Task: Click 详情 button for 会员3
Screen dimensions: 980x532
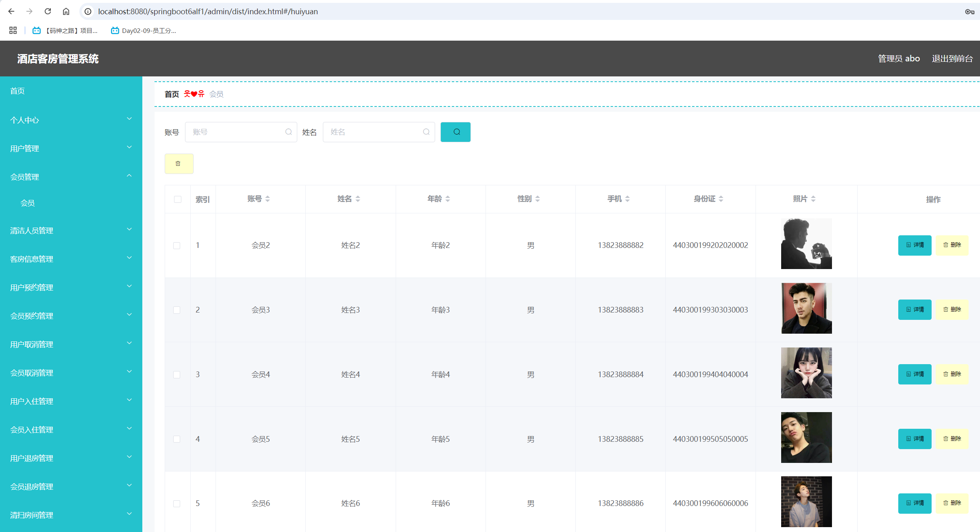Action: point(915,310)
